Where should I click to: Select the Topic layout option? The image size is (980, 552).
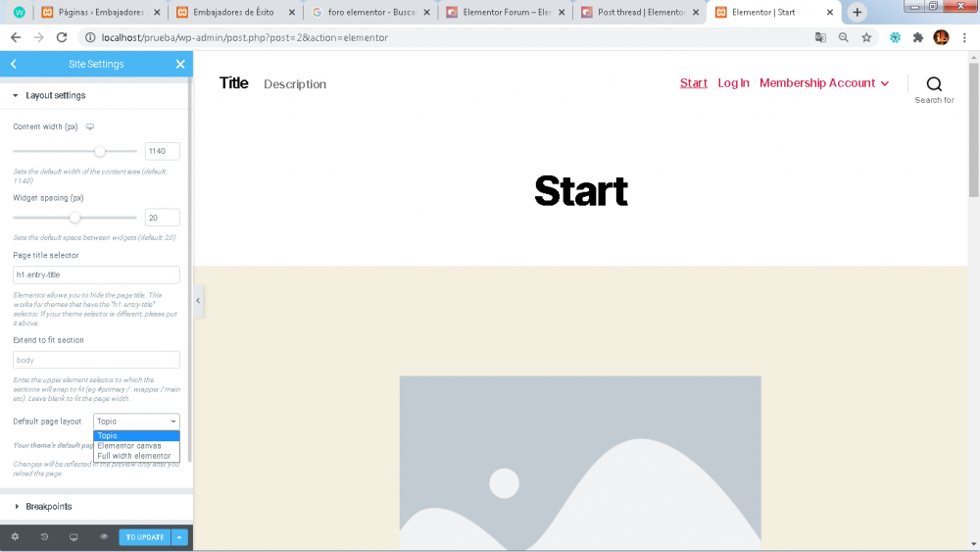[136, 435]
